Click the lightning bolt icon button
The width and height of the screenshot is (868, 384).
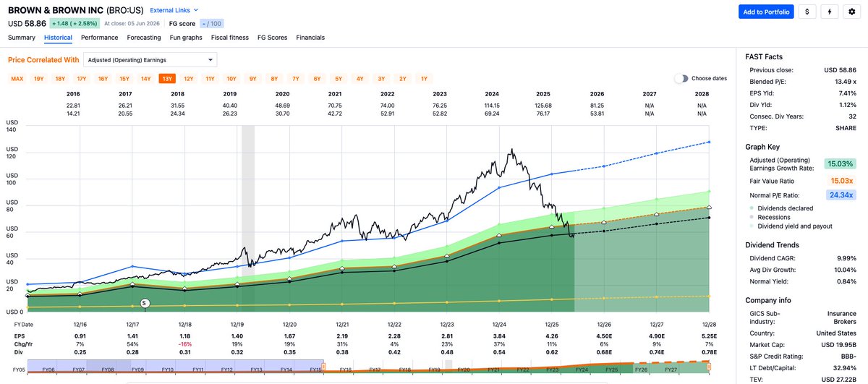pos(830,12)
